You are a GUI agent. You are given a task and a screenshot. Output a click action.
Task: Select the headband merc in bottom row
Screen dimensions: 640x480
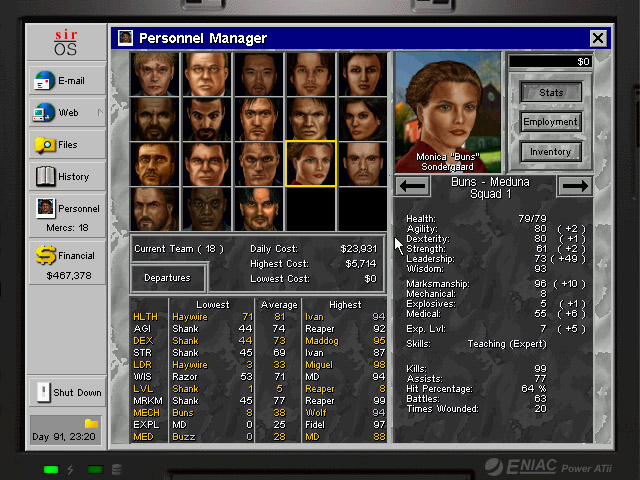pos(259,209)
